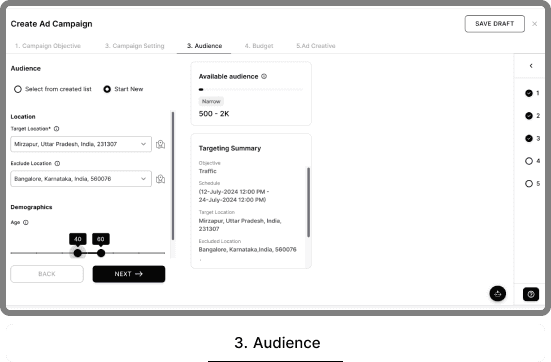The width and height of the screenshot is (551, 362).
Task: Click the round dark button at the bottom right
Action: (498, 293)
